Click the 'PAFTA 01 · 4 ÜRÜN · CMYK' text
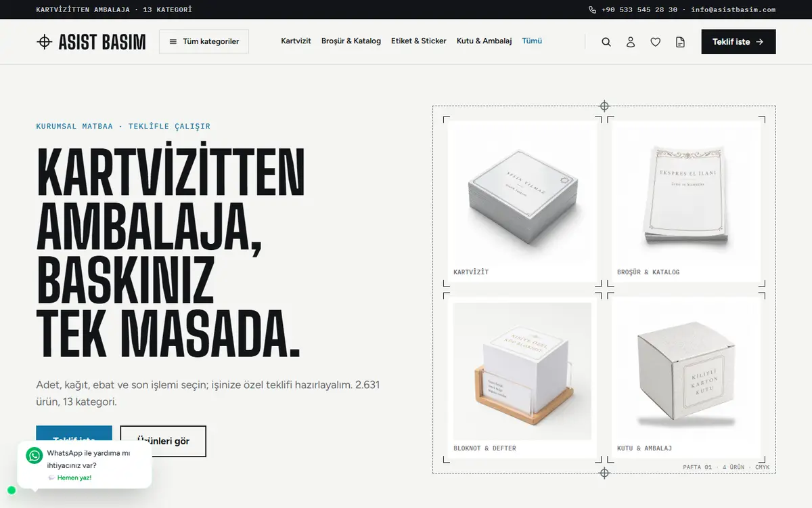 [x=726, y=467]
